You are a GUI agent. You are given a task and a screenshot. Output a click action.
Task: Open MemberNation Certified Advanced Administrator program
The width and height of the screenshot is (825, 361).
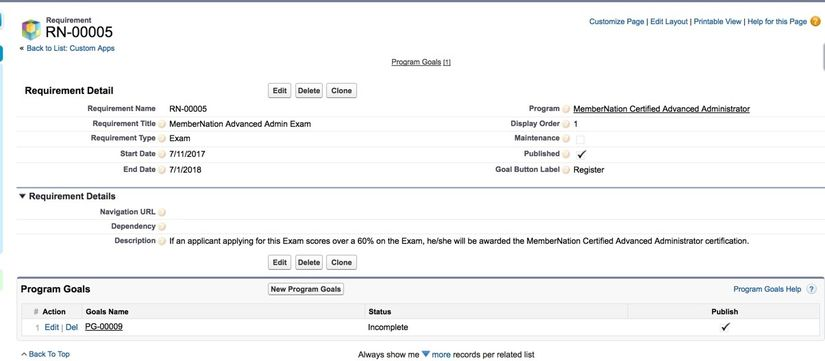coord(661,109)
